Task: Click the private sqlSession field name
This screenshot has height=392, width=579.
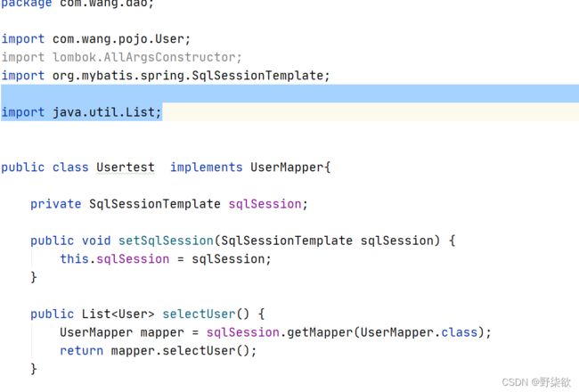Action: (x=265, y=204)
